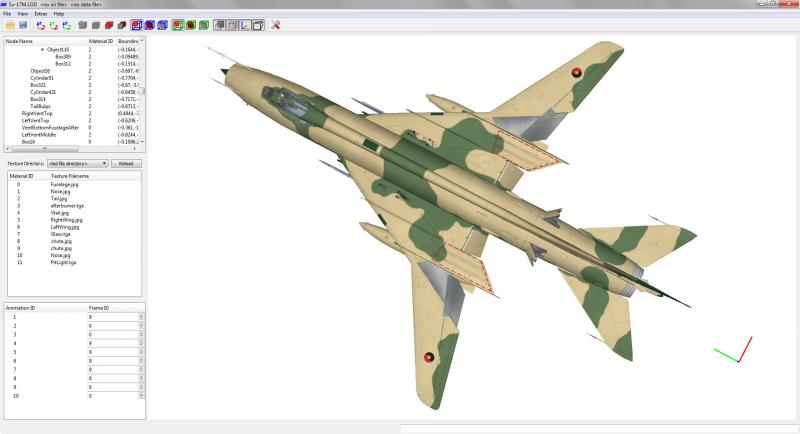
Task: Click the outlined overlapping boxes icon
Action: click(258, 25)
